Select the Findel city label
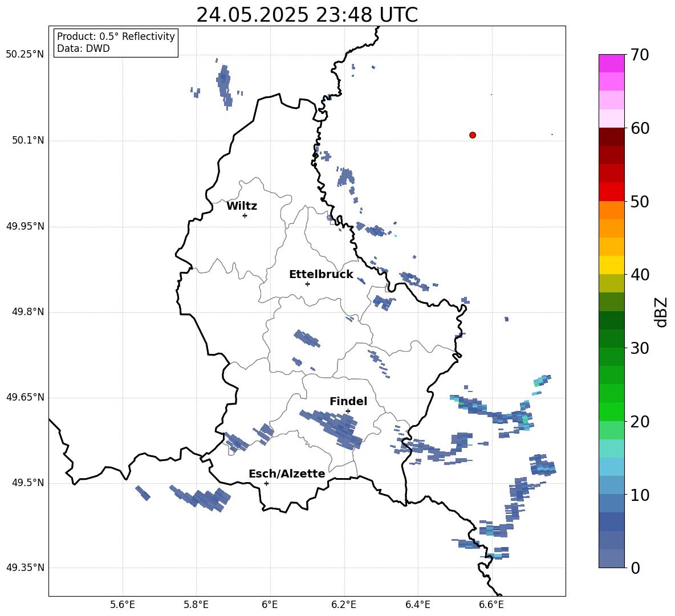Viewport: 675px width, 616px height. pos(348,401)
